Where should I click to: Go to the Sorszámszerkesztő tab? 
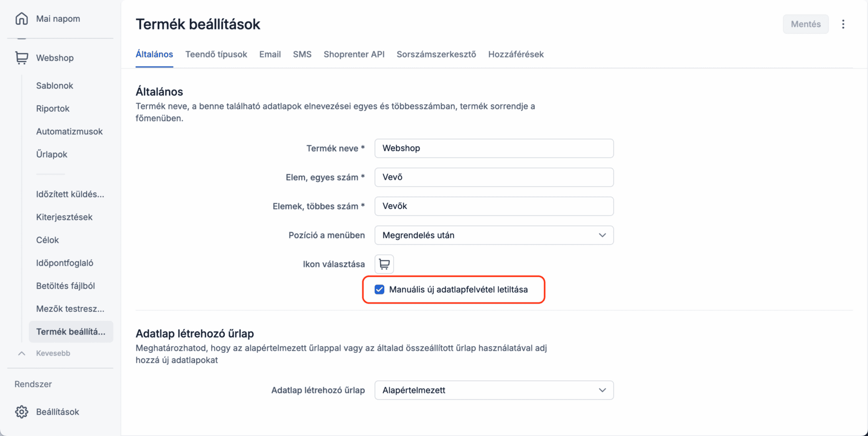[x=436, y=54]
